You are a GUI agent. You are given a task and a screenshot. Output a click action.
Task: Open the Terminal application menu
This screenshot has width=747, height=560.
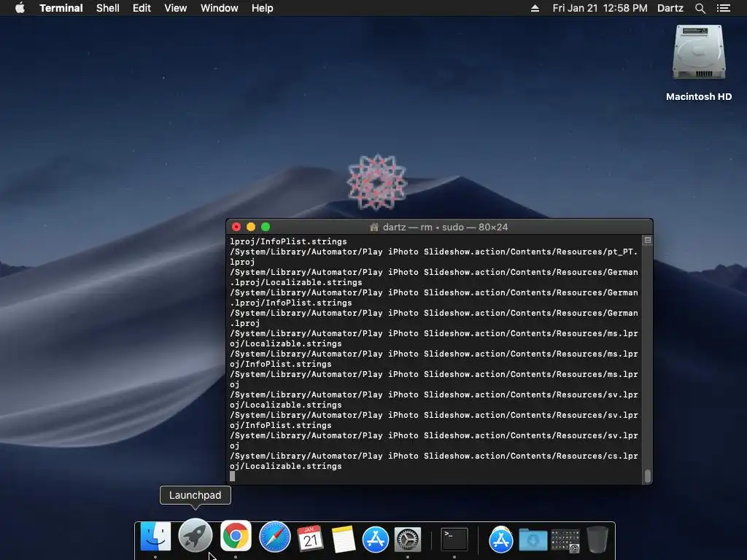(61, 8)
